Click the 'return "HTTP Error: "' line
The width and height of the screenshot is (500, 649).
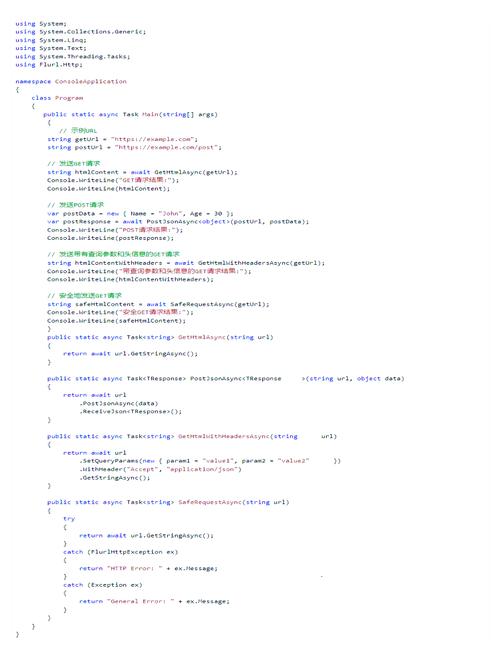pyautogui.click(x=148, y=569)
